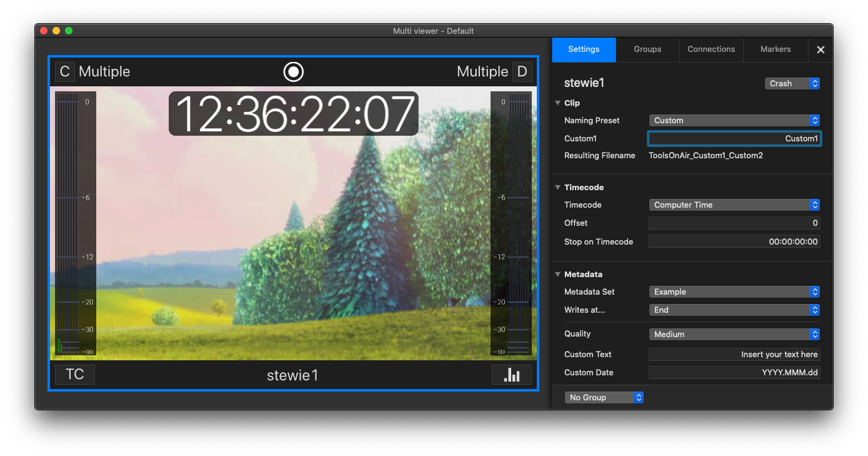Click the large timecode display 12:36:22:07
Screen dimensions: 868x456
tap(294, 114)
